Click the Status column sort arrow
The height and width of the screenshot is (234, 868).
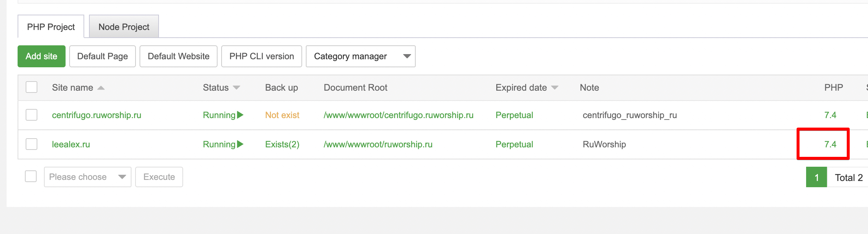pyautogui.click(x=237, y=88)
